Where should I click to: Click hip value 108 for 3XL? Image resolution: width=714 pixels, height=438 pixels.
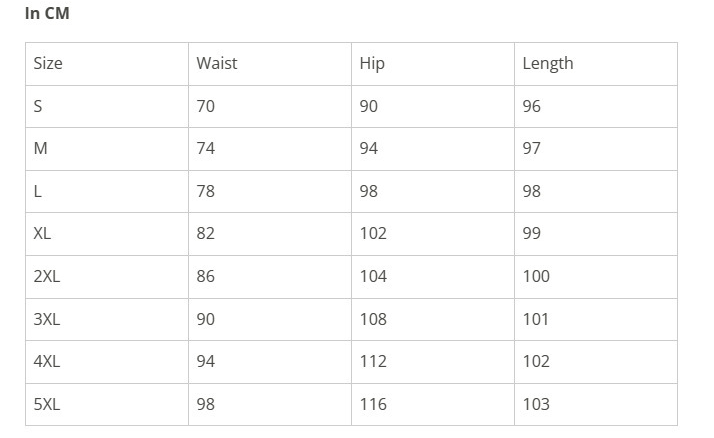373,319
